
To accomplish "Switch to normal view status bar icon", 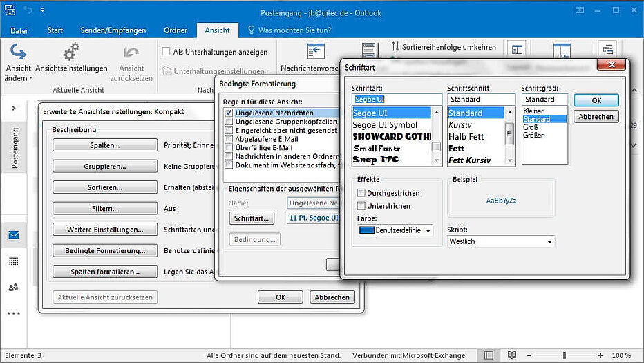I will [489, 355].
